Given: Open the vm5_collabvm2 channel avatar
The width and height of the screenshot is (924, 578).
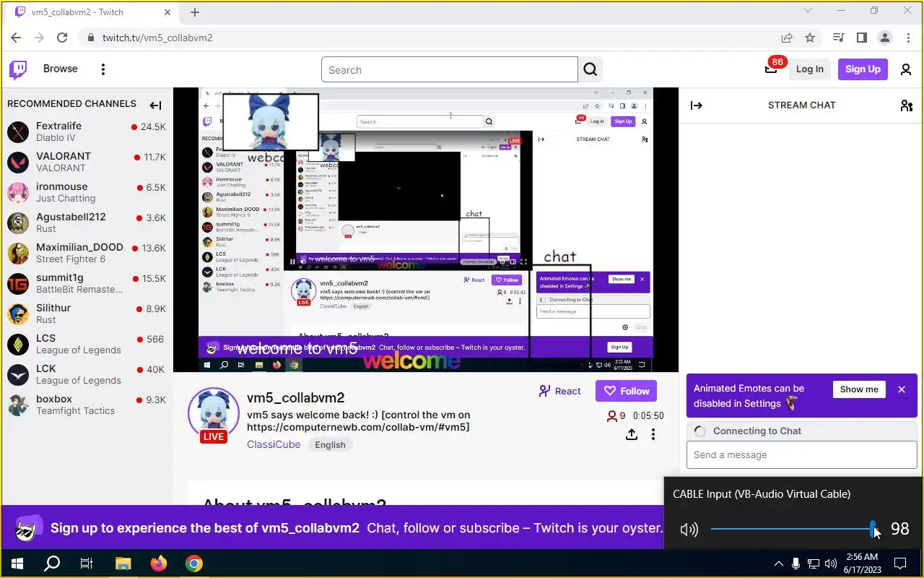Looking at the screenshot, I should [x=214, y=414].
